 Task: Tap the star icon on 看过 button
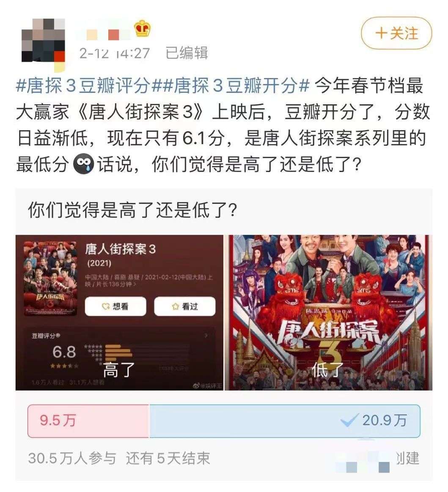(176, 306)
